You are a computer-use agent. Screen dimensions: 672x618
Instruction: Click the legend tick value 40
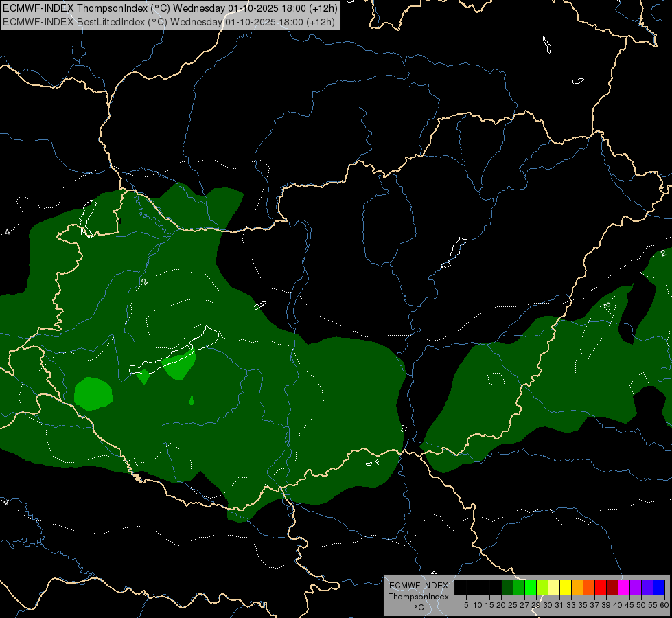coord(618,605)
